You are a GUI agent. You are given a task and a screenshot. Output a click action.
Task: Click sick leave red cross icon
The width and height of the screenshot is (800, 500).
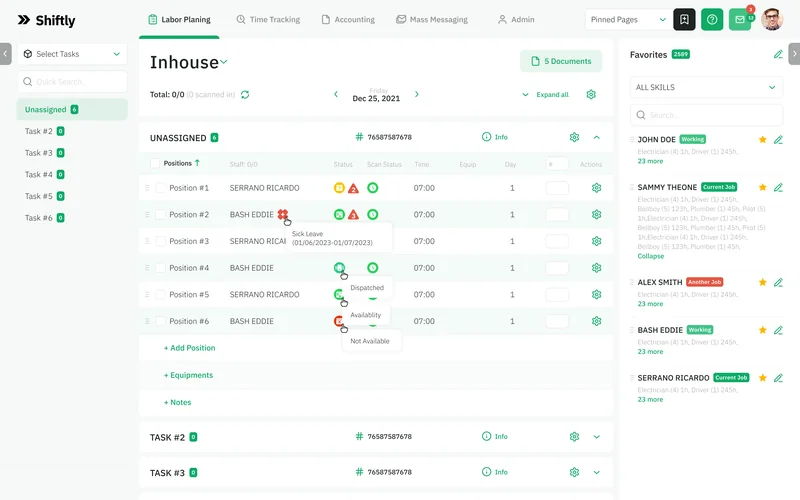pos(283,214)
